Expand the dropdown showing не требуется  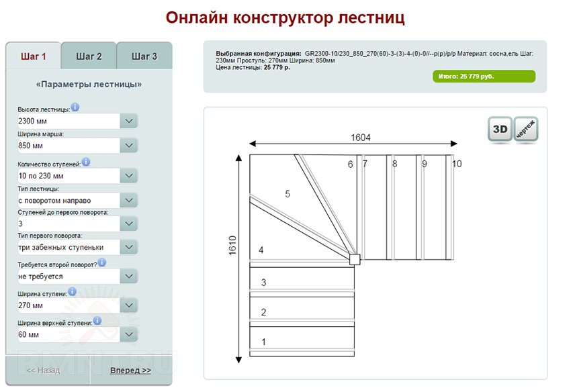[x=129, y=276]
